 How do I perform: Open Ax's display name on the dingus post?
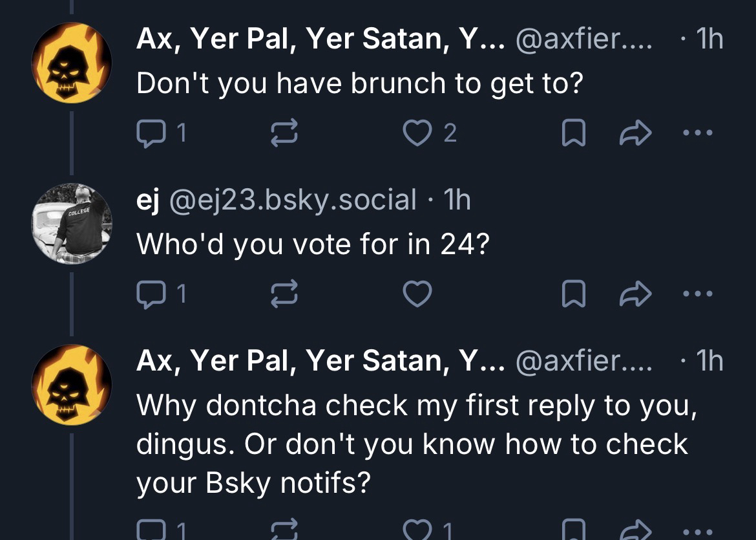pos(320,362)
